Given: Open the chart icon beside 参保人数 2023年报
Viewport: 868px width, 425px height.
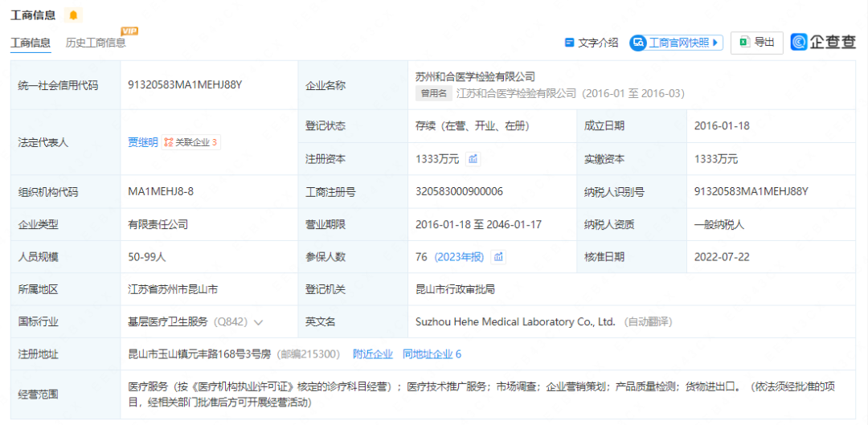Looking at the screenshot, I should (x=498, y=257).
